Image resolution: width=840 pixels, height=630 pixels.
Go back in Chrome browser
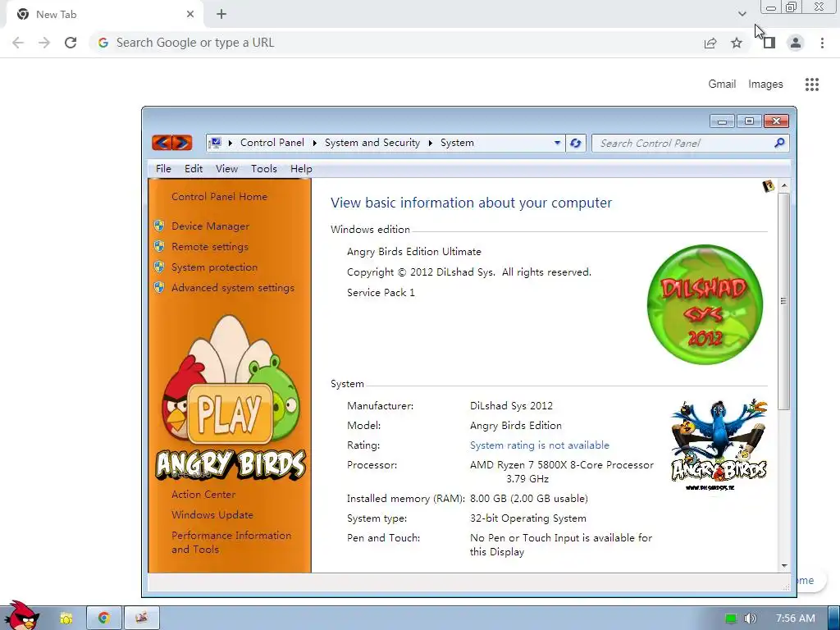click(18, 43)
